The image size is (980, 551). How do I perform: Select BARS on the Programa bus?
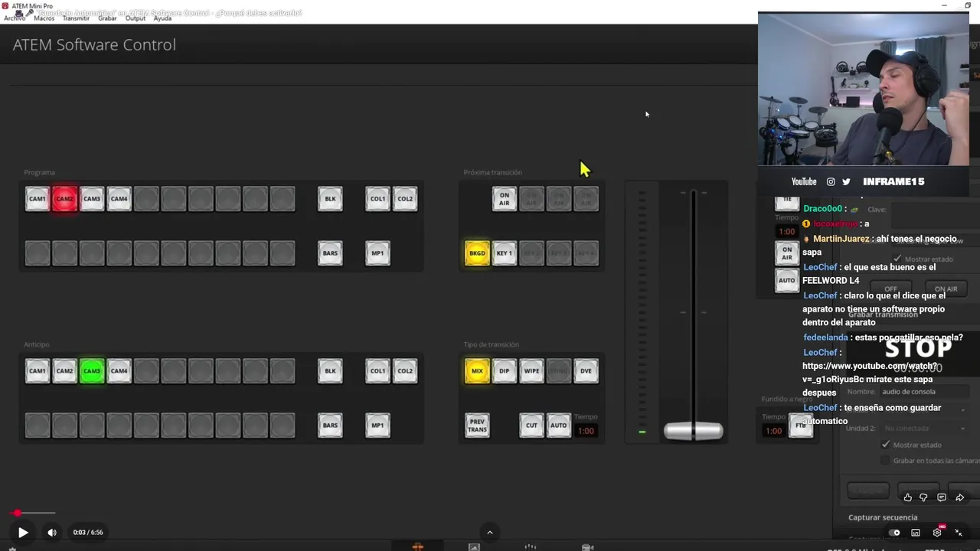[x=330, y=253]
